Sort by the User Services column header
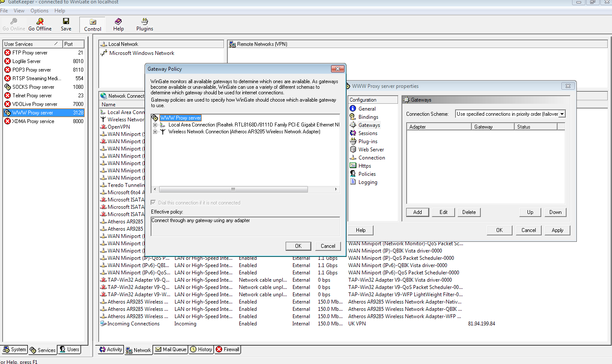The image size is (612, 364). click(x=33, y=44)
